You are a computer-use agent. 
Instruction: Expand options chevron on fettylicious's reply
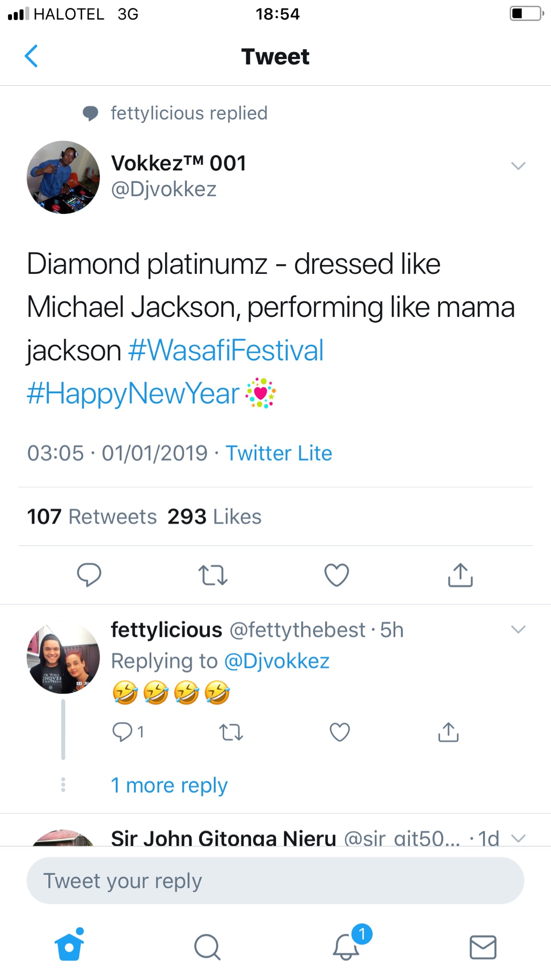click(x=518, y=629)
